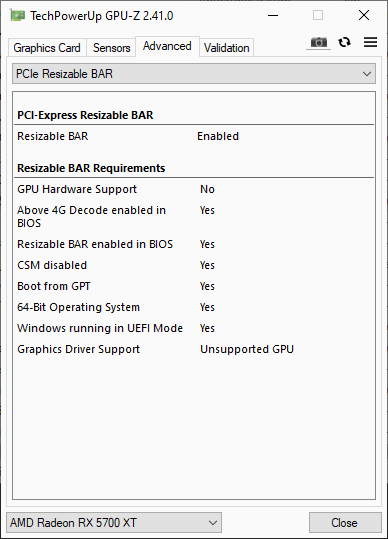Minimize the GPU-Z window
Image resolution: width=388 pixels, height=539 pixels.
pos(273,15)
